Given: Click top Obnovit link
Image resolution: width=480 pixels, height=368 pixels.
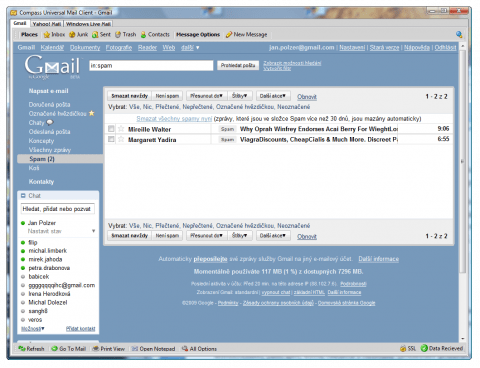Looking at the screenshot, I should tap(307, 97).
